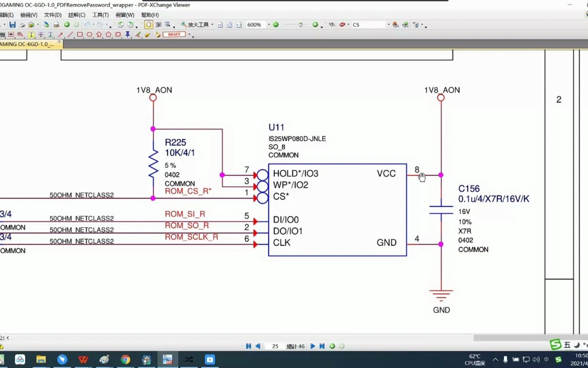The width and height of the screenshot is (588, 368).
Task: Select the Rectangle annotation tool
Action: tap(80, 34)
